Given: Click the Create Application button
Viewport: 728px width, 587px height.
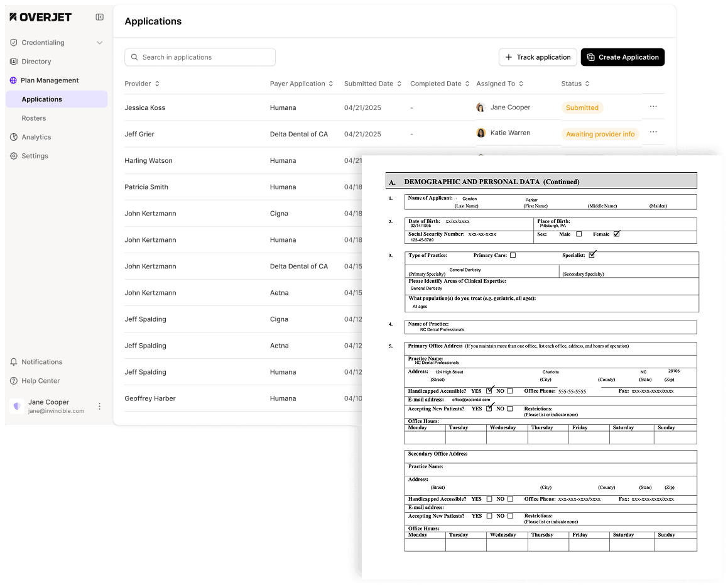Looking at the screenshot, I should (622, 57).
